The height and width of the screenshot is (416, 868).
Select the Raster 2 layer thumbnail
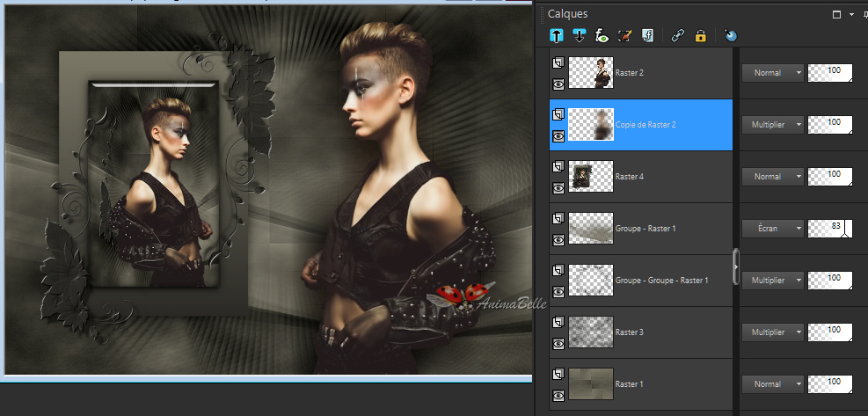[591, 73]
